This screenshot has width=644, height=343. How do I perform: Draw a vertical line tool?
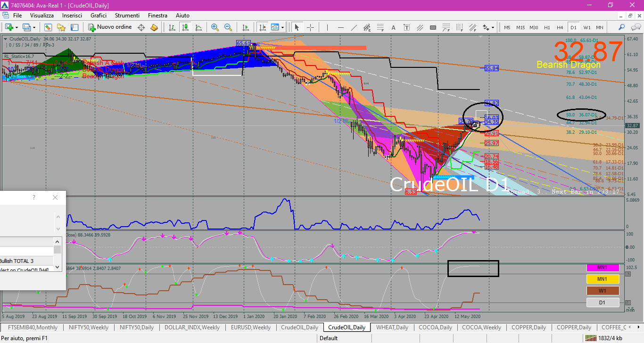(x=327, y=27)
